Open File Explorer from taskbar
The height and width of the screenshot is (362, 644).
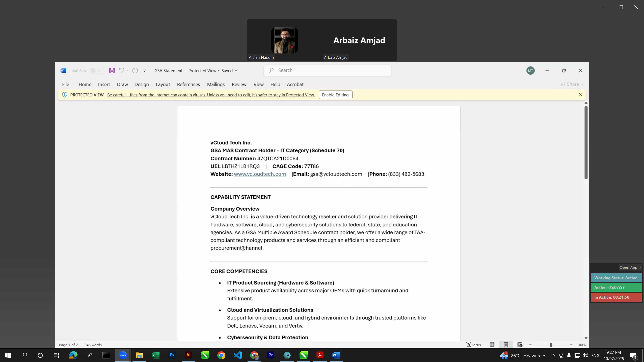pyautogui.click(x=139, y=355)
